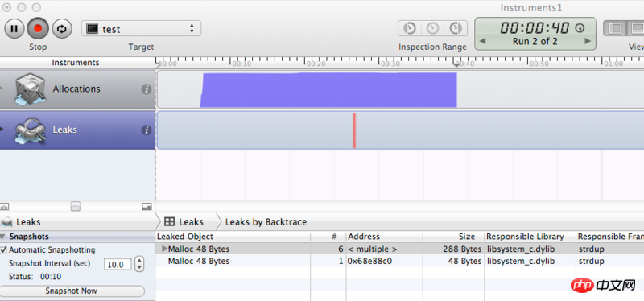Expand the Allocations instrument disclosure triangle
644x301 pixels.
click(2, 89)
